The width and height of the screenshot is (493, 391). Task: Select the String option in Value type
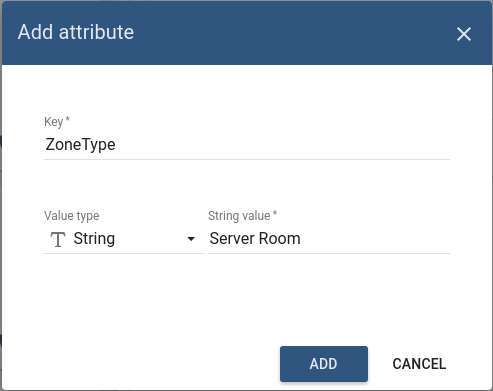[x=94, y=239]
